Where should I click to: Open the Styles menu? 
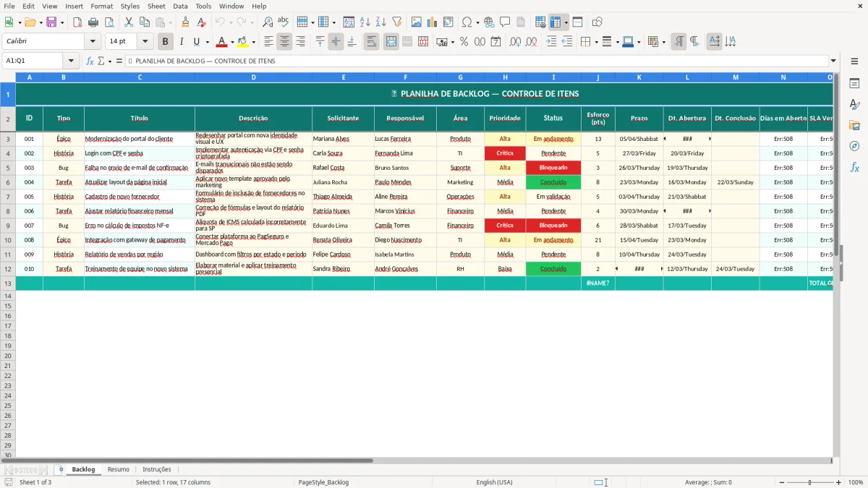pos(130,6)
